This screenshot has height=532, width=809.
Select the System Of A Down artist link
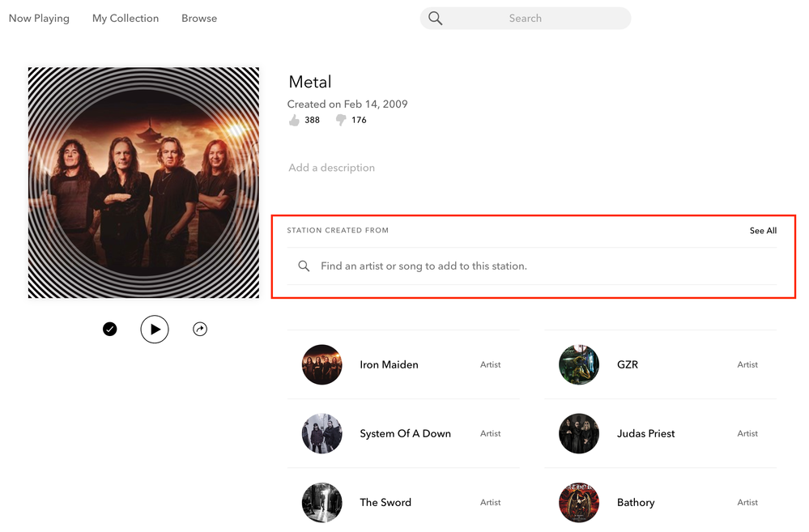405,434
